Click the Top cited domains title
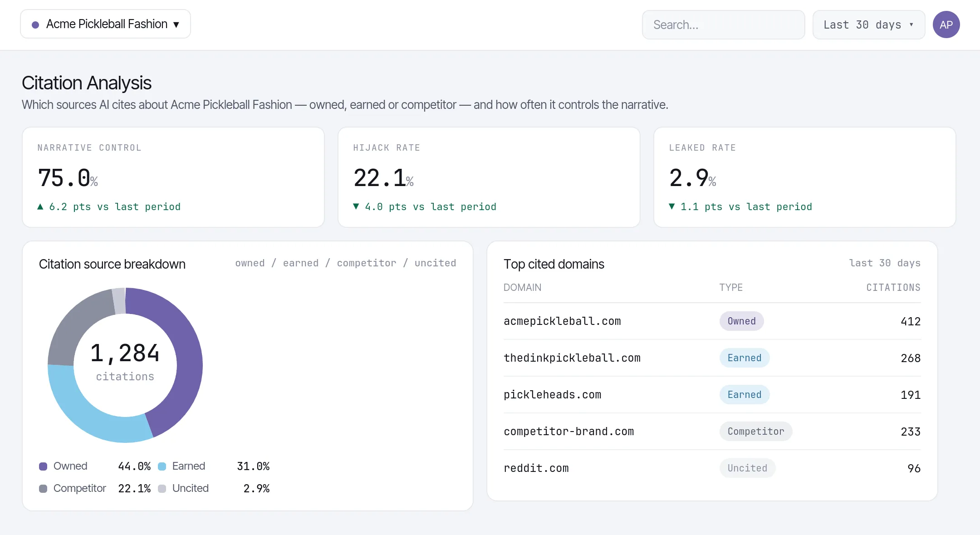 coord(554,264)
